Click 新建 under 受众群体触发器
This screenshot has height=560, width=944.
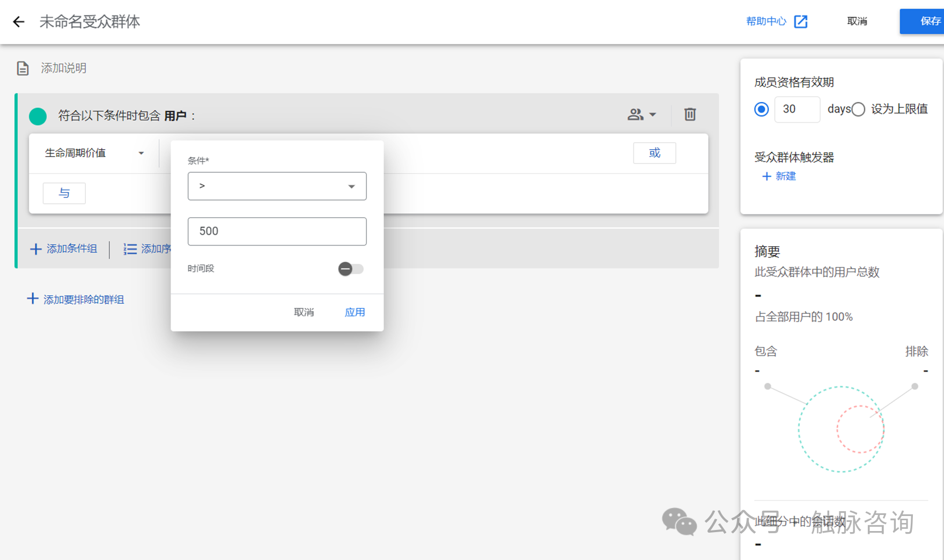(786, 176)
